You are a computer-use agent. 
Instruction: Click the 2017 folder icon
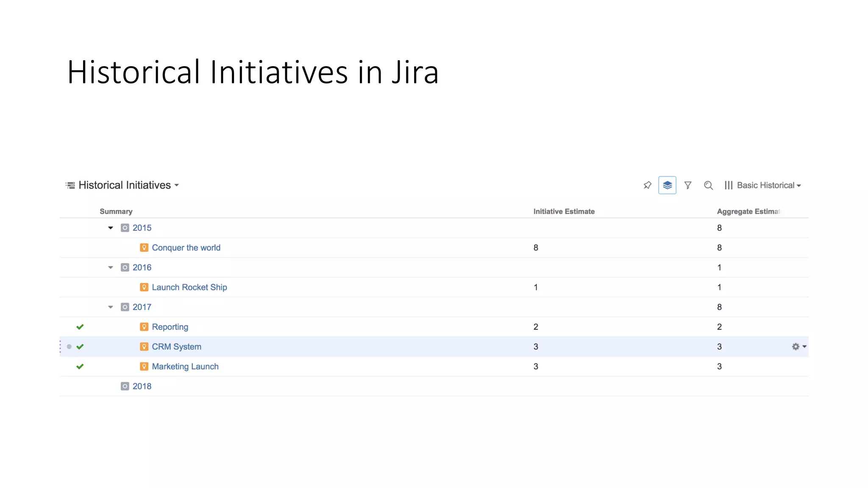[125, 307]
